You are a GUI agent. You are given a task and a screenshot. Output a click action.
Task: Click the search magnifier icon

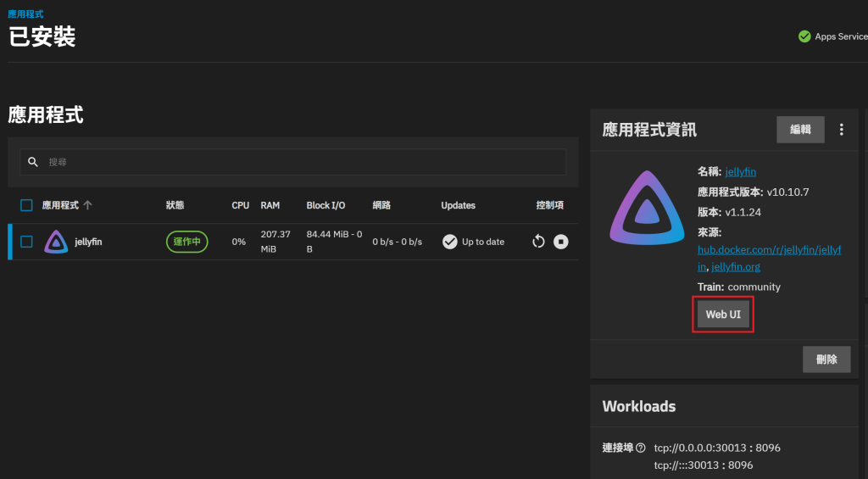(x=33, y=162)
